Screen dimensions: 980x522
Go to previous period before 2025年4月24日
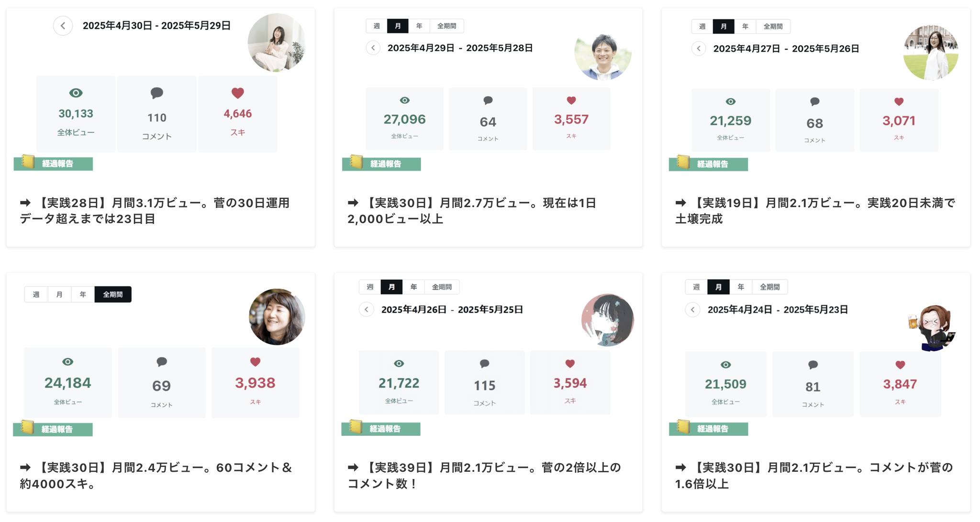[692, 310]
